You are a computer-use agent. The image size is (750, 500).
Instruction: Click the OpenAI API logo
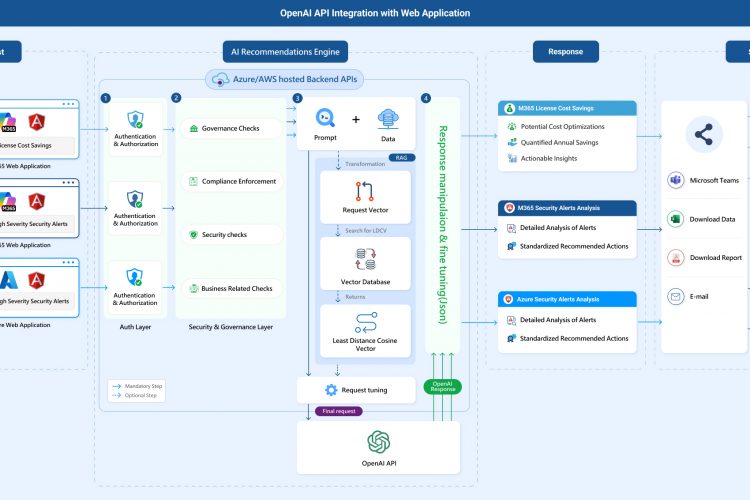click(379, 442)
